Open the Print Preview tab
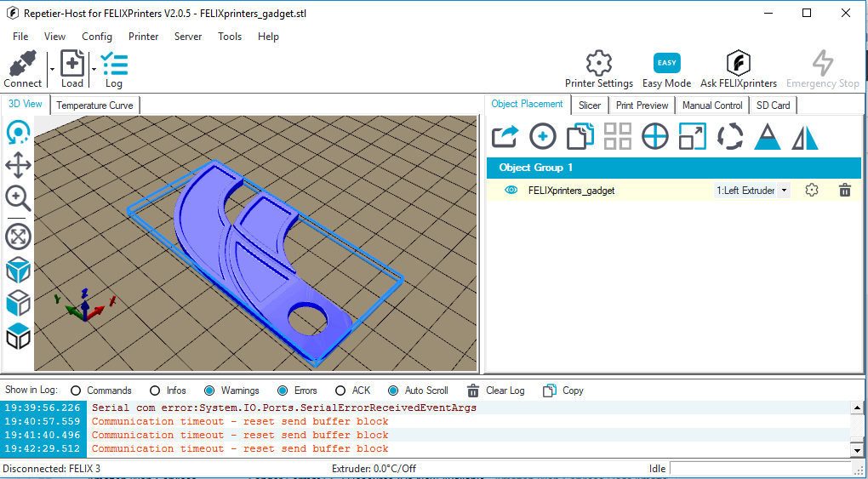The height and width of the screenshot is (479, 868). tap(642, 105)
